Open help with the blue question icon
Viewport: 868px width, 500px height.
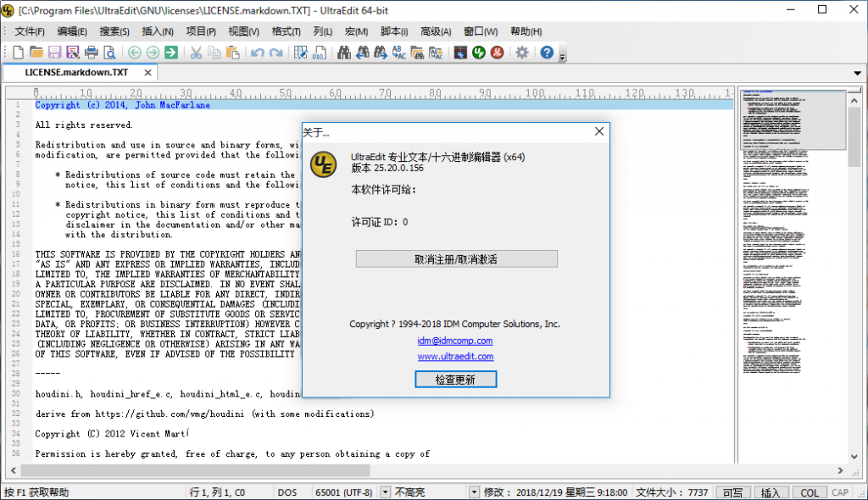click(547, 53)
